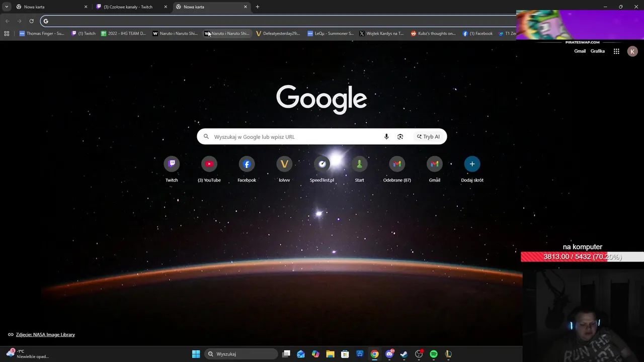Open the (1) Twitch bookmark
The width and height of the screenshot is (644, 362).
[x=84, y=34]
